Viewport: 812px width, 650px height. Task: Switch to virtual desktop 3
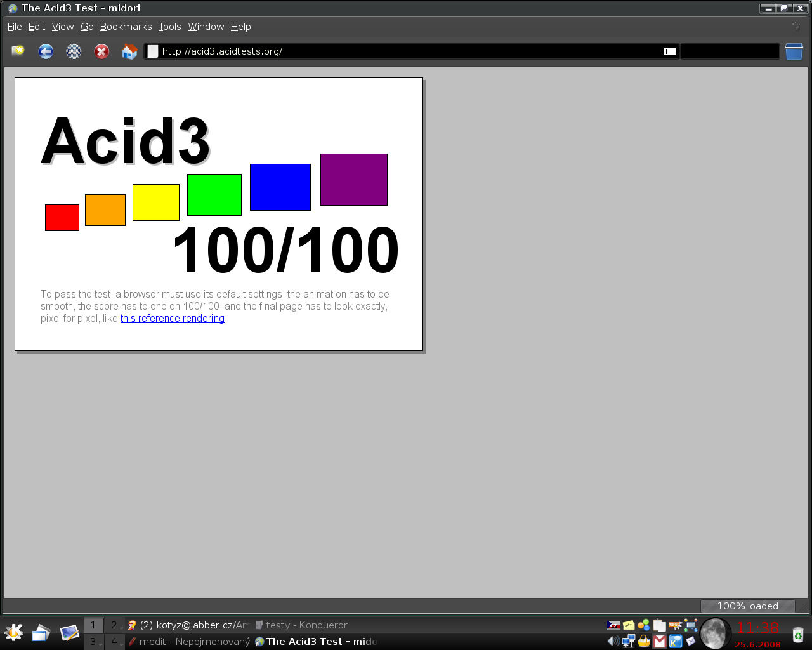93,642
